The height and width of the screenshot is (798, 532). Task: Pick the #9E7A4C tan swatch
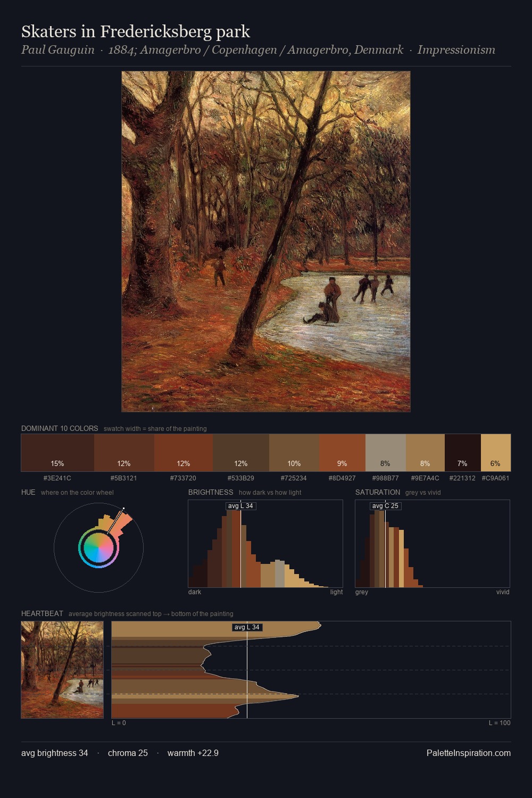(x=425, y=453)
